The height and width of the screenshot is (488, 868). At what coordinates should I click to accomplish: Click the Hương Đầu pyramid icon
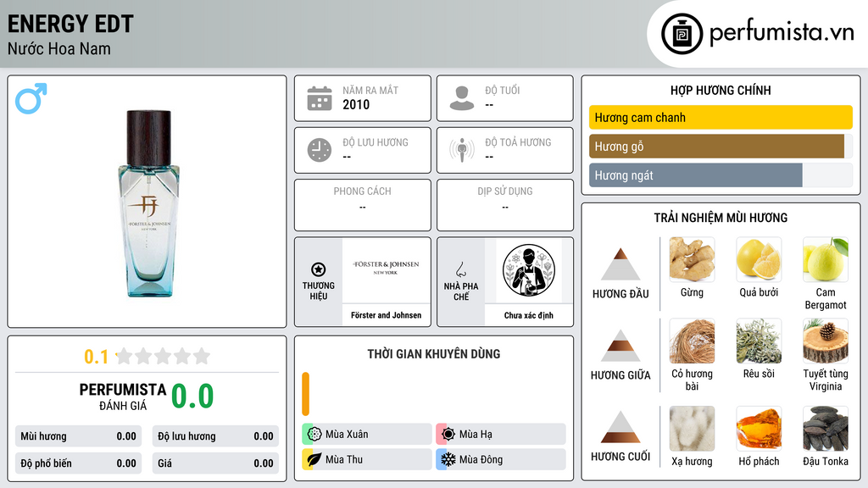coord(620,264)
